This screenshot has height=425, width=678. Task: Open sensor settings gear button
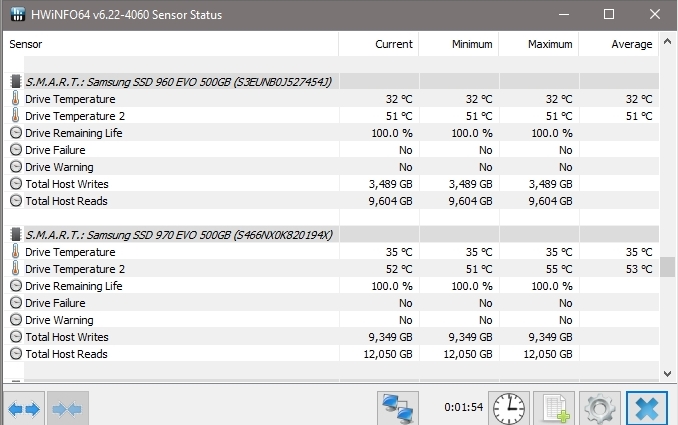pyautogui.click(x=599, y=408)
